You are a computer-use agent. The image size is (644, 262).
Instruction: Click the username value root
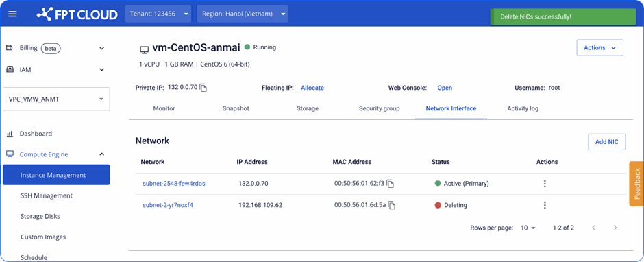[554, 88]
